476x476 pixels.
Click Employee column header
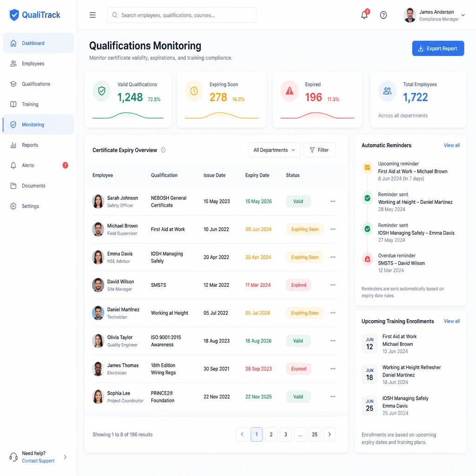[103, 175]
